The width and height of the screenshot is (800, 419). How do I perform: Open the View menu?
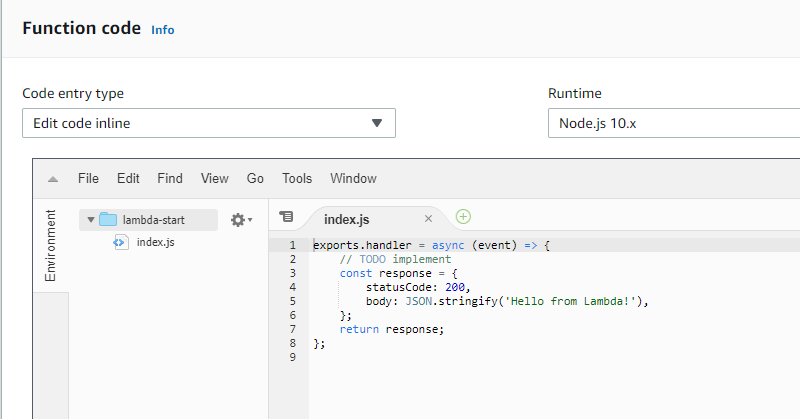pyautogui.click(x=214, y=179)
